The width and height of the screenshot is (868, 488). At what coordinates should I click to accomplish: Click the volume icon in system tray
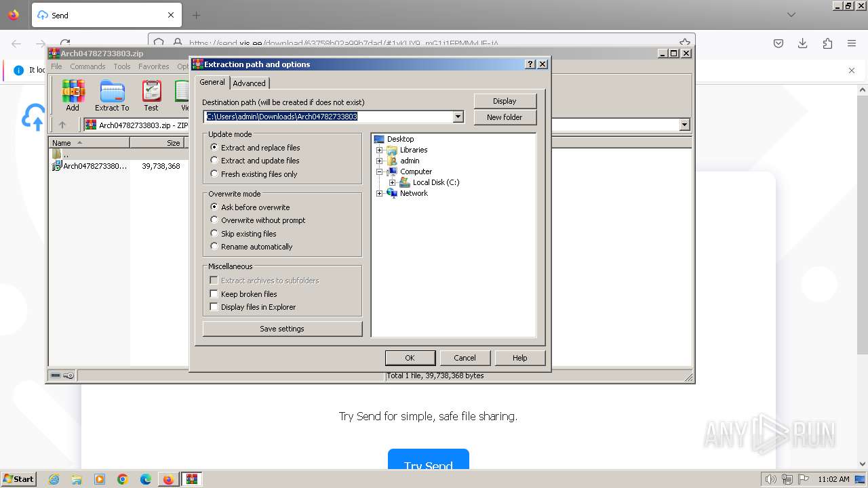pyautogui.click(x=771, y=479)
